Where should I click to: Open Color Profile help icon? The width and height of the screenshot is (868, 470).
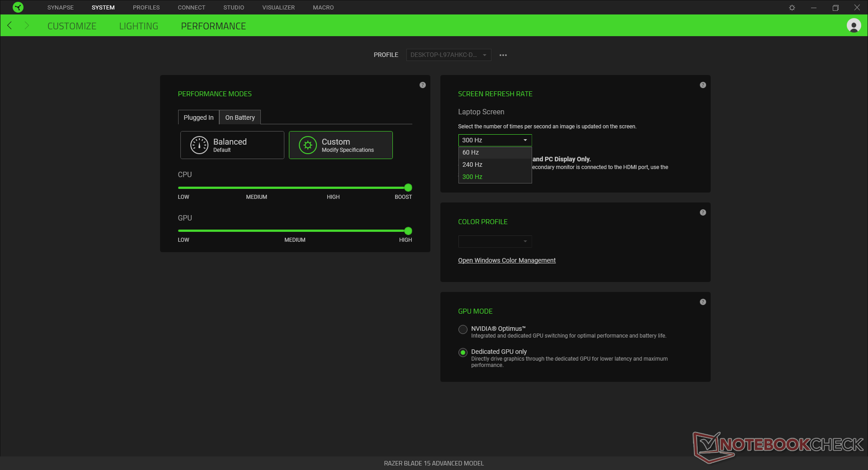[703, 212]
